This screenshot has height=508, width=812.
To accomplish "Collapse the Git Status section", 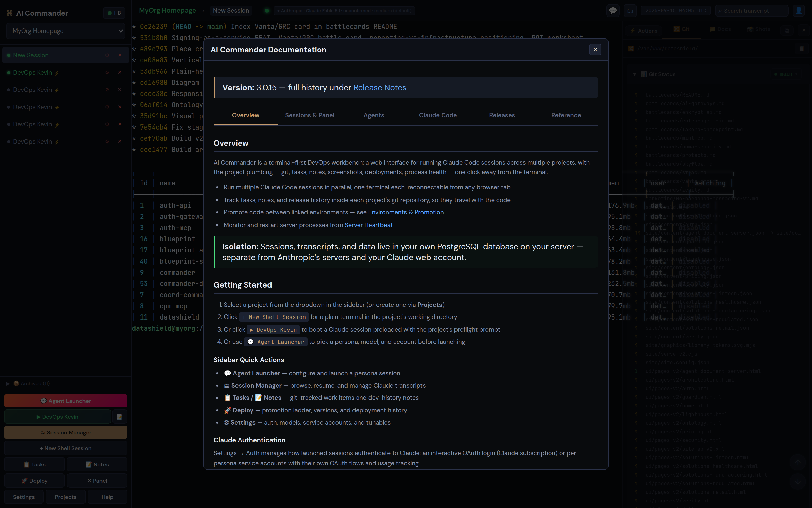I will pos(634,74).
